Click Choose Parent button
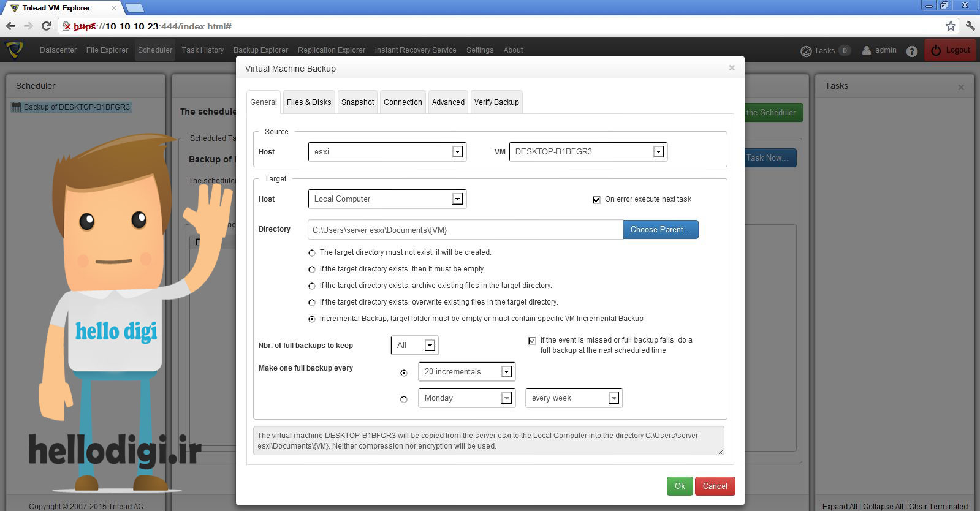Image resolution: width=980 pixels, height=511 pixels. 661,229
